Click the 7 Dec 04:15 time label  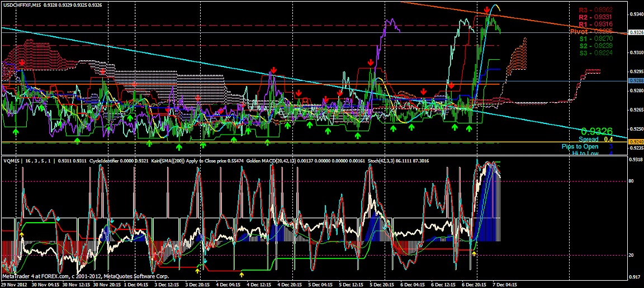504,284
